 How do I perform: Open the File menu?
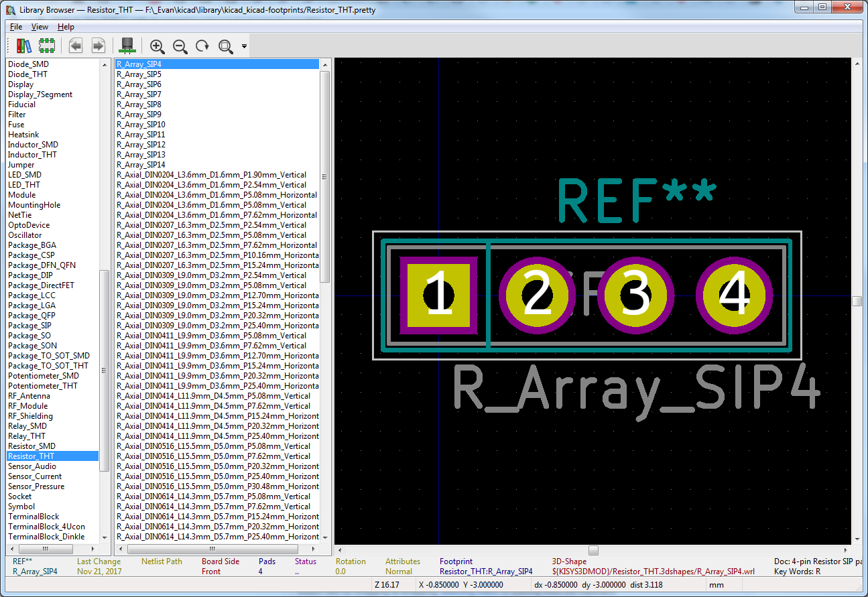tap(15, 27)
